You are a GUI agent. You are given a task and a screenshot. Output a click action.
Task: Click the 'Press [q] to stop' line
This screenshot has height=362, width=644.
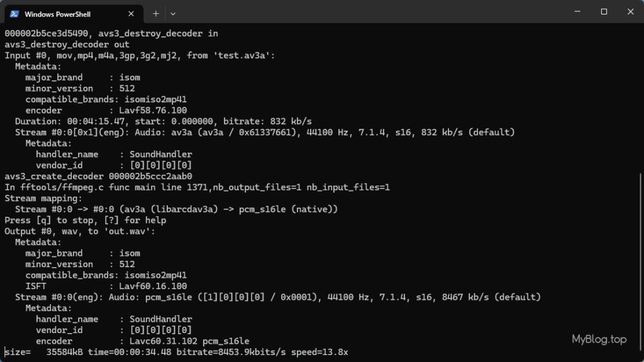[86, 221]
